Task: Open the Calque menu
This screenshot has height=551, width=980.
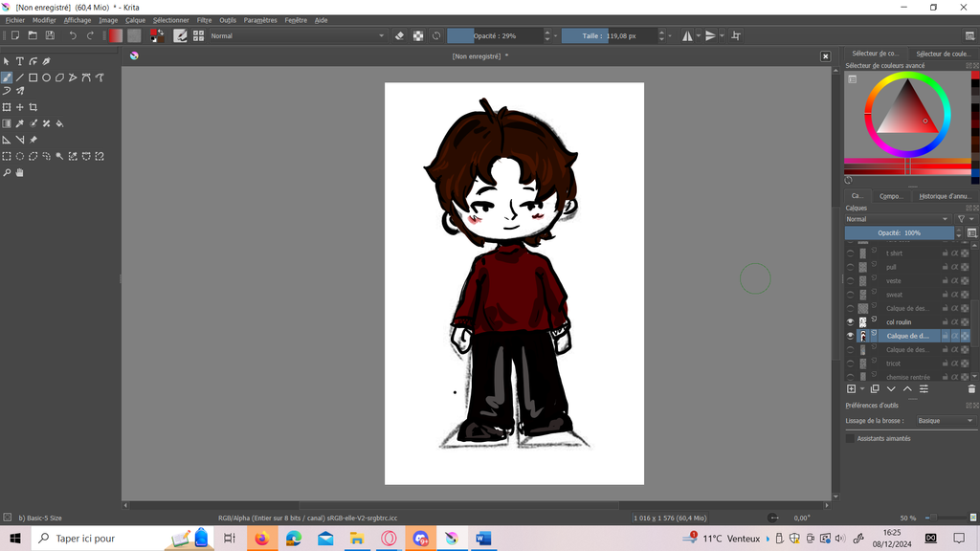Action: point(135,20)
